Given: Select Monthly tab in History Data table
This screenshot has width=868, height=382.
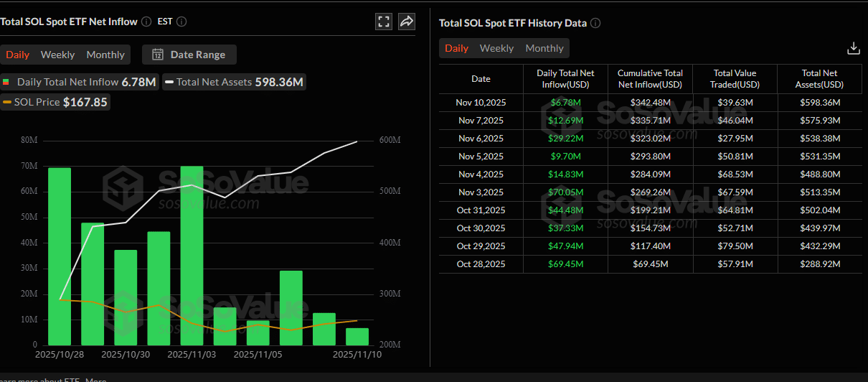Looking at the screenshot, I should coord(544,48).
